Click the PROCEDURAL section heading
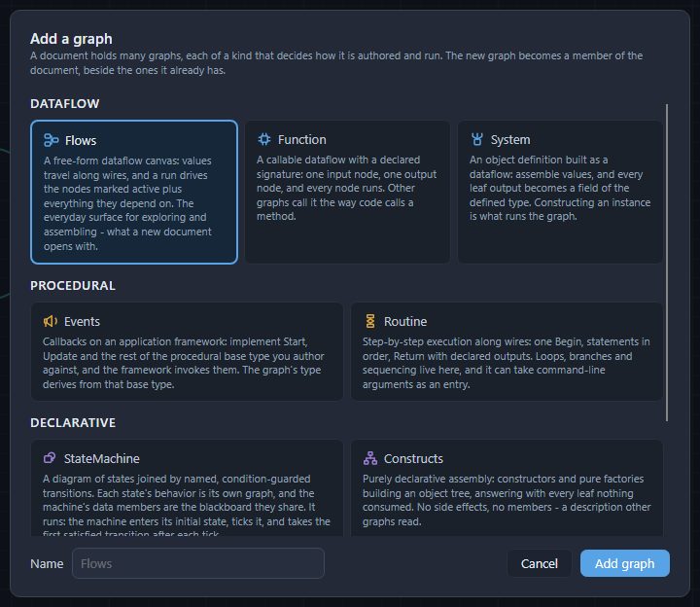Image resolution: width=700 pixels, height=607 pixels. pyautogui.click(x=73, y=285)
